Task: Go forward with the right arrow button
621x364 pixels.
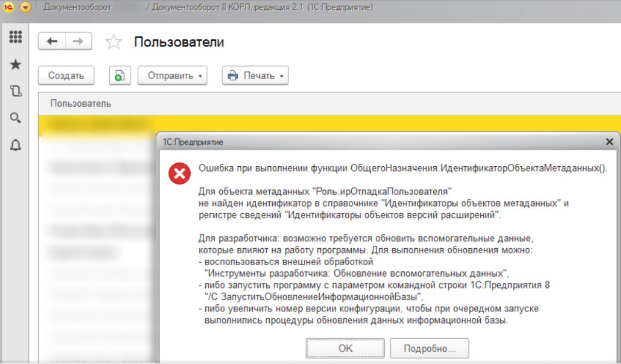Action: click(x=78, y=41)
